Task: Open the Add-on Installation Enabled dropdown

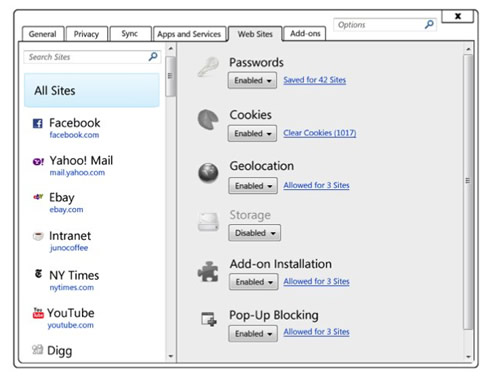Action: pyautogui.click(x=254, y=282)
